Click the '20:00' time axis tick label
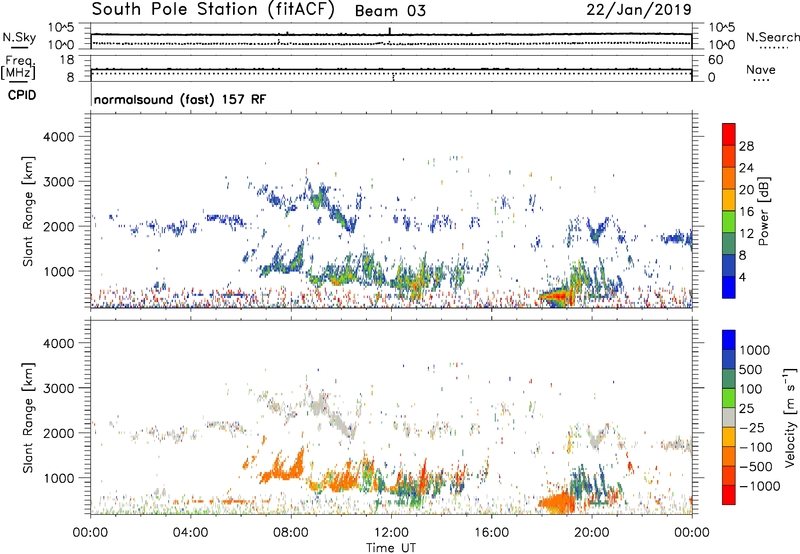This screenshot has height=554, width=800. point(591,533)
